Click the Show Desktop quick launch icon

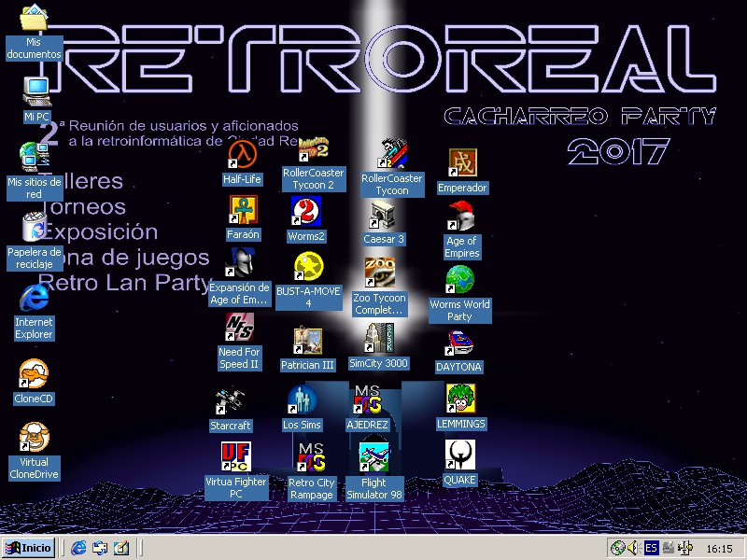point(121,548)
